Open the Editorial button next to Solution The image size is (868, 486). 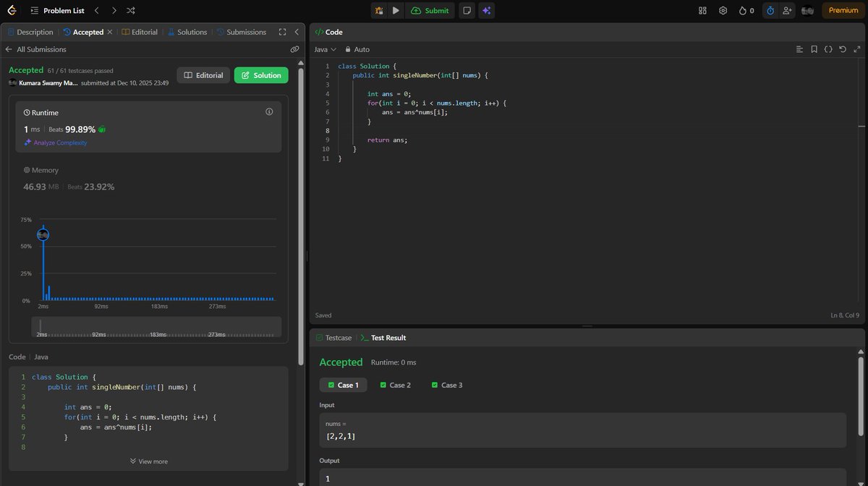(203, 75)
